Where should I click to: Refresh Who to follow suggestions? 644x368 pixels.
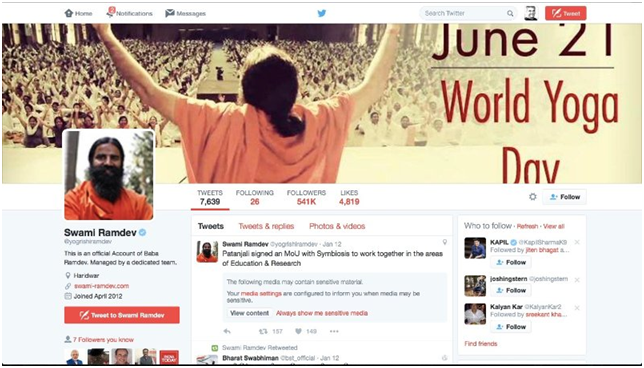coord(527,226)
